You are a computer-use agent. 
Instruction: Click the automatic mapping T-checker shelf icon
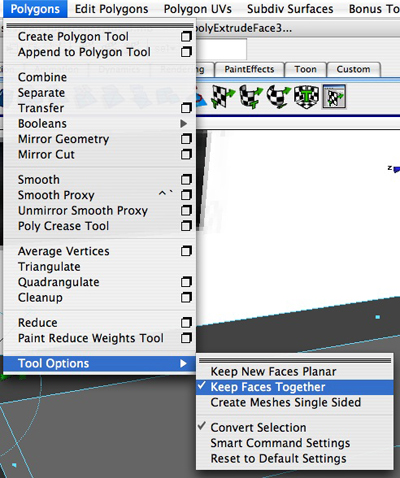pyautogui.click(x=306, y=96)
